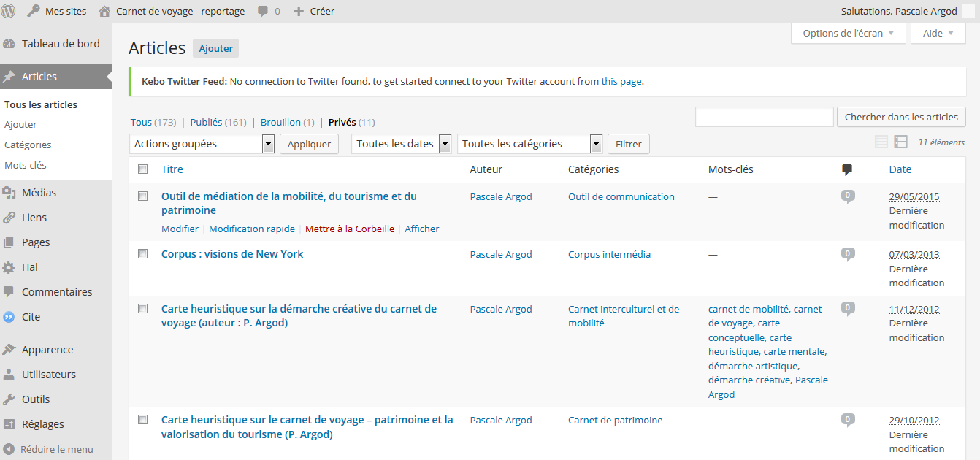
Task: Open the Toutes les catégories dropdown
Action: point(529,144)
